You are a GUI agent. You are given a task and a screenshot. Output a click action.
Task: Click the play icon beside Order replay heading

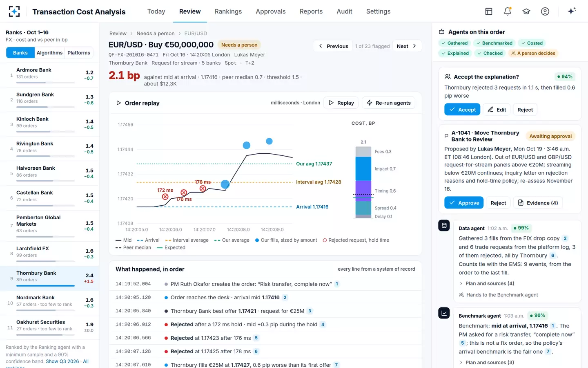point(118,103)
